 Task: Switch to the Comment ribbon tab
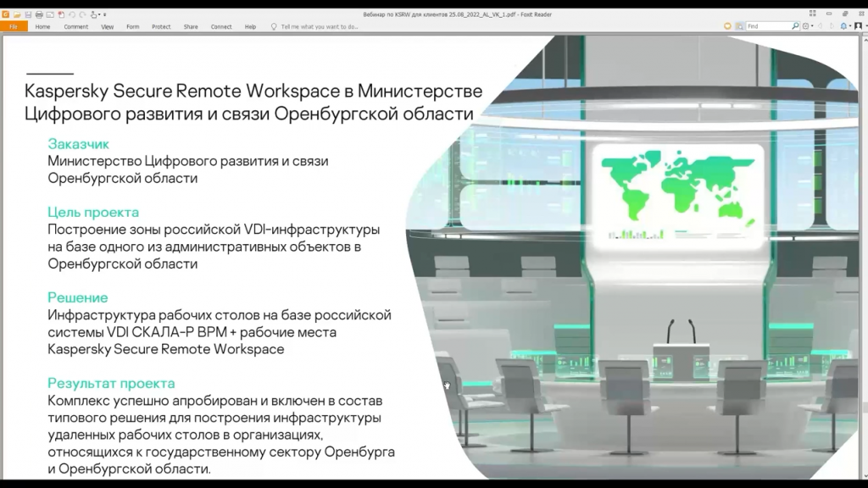click(x=75, y=26)
